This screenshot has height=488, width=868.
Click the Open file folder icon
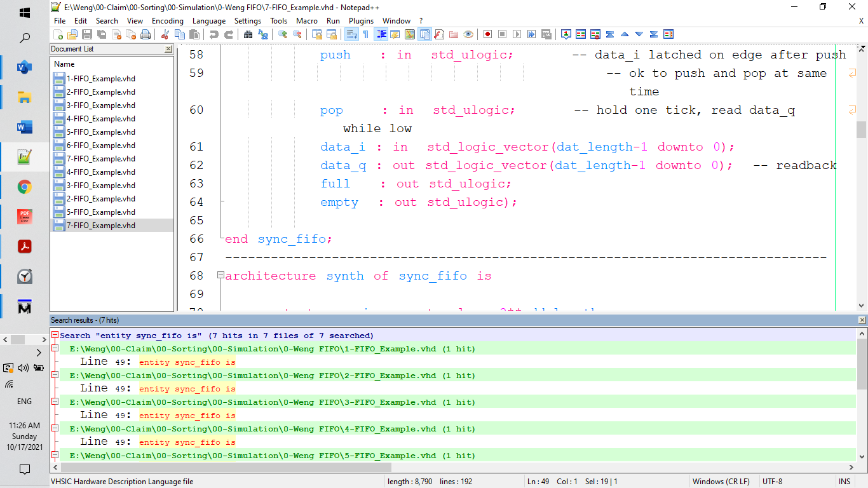click(72, 34)
